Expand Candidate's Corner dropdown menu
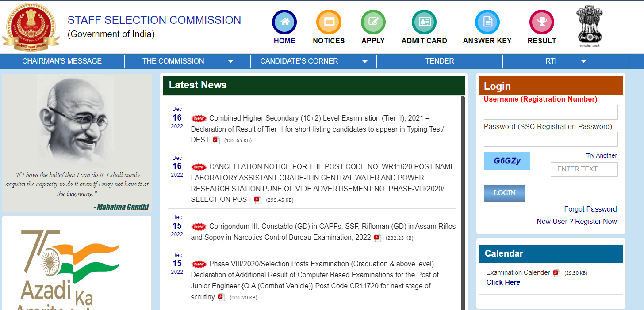The height and width of the screenshot is (310, 644). pos(364,61)
